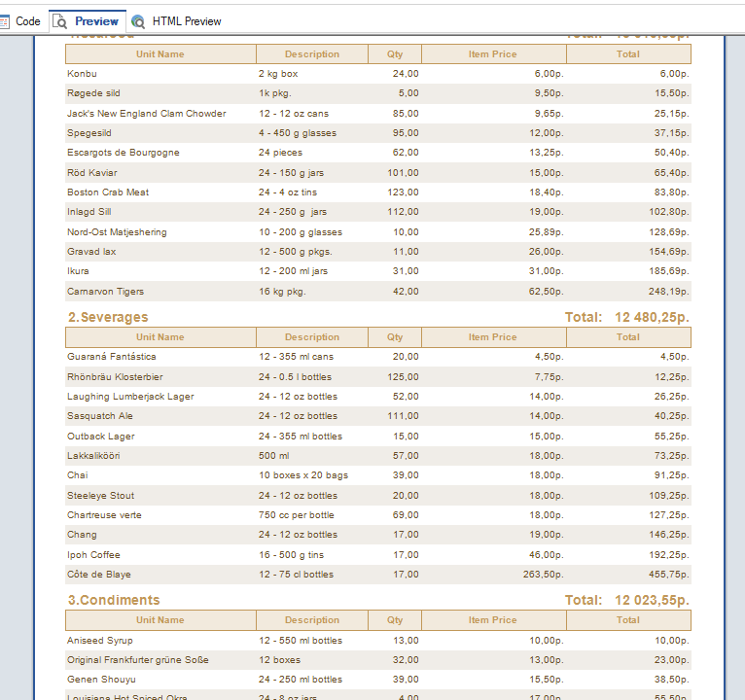Click Guaraná Fantástica product name
Screen dimensions: 745x700
click(112, 357)
